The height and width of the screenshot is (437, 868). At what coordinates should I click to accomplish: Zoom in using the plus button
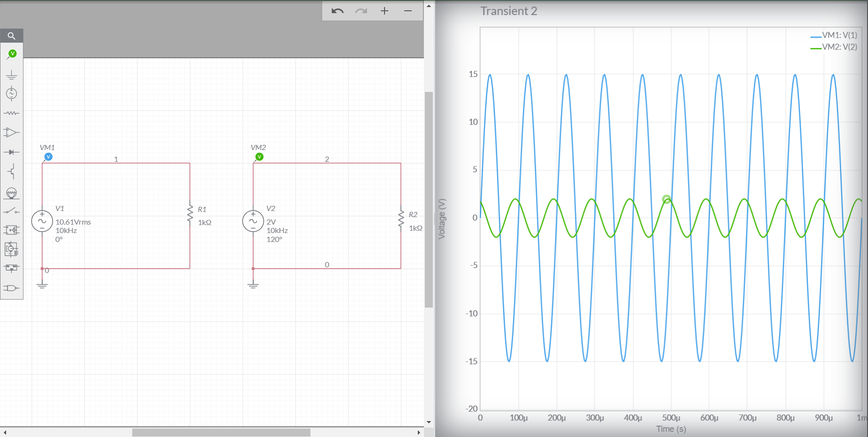pos(385,11)
